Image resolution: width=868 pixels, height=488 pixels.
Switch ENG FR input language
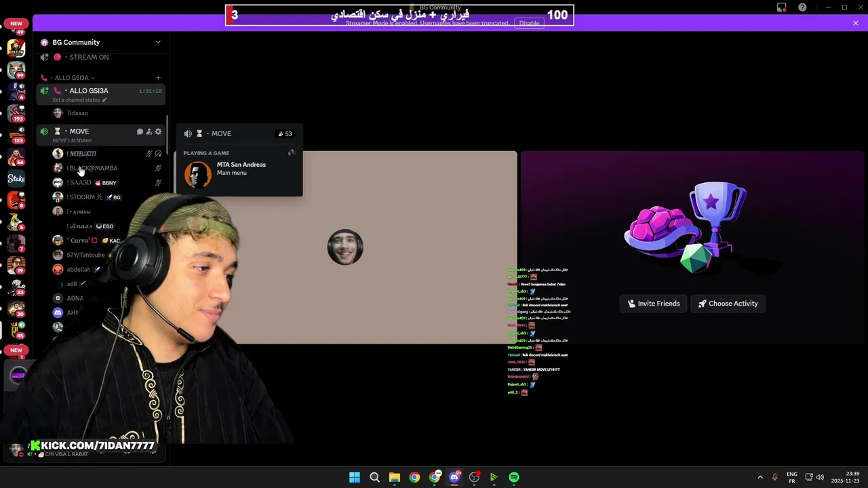[791, 477]
